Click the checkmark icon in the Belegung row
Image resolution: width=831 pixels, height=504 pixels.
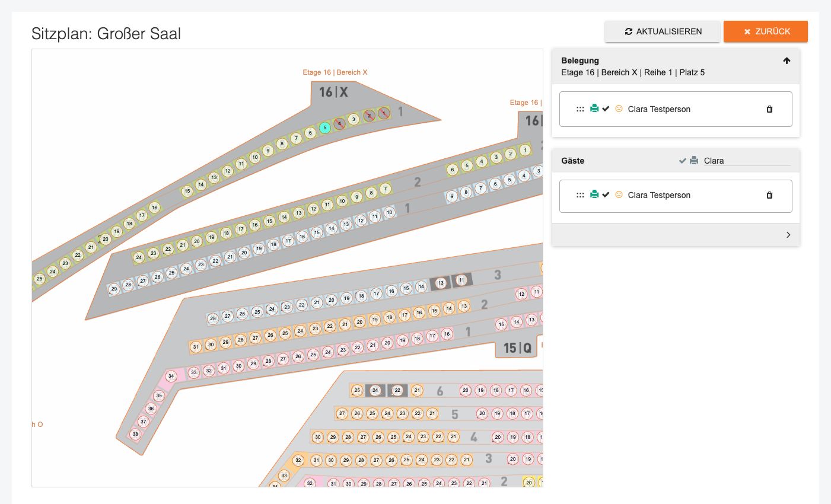pos(606,109)
